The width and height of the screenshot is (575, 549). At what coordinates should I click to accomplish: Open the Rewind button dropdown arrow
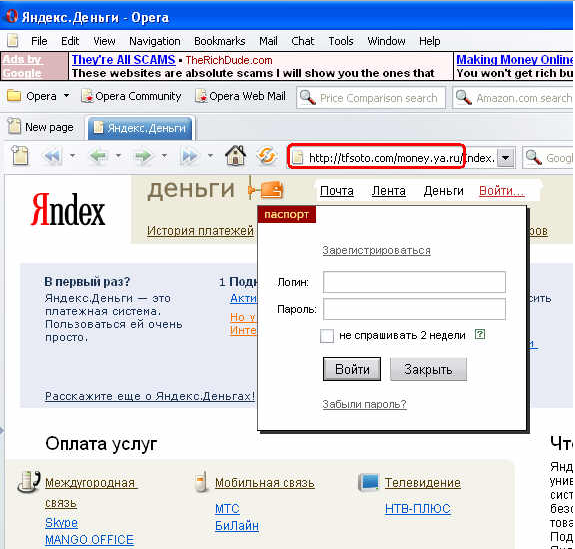(x=73, y=156)
